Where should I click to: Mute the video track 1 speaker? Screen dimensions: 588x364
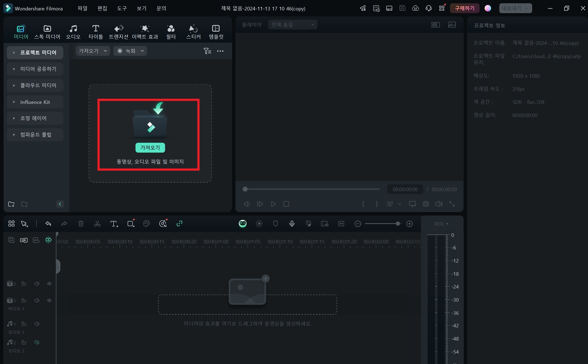click(x=37, y=301)
